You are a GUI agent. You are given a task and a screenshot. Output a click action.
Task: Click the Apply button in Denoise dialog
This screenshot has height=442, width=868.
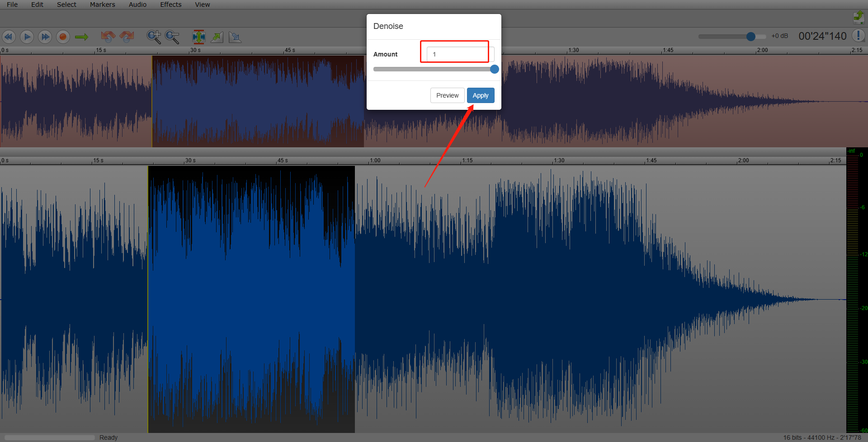(480, 95)
